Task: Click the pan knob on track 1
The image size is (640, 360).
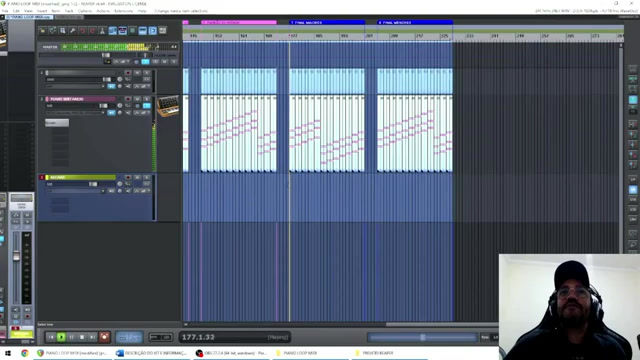Action: pos(120,79)
